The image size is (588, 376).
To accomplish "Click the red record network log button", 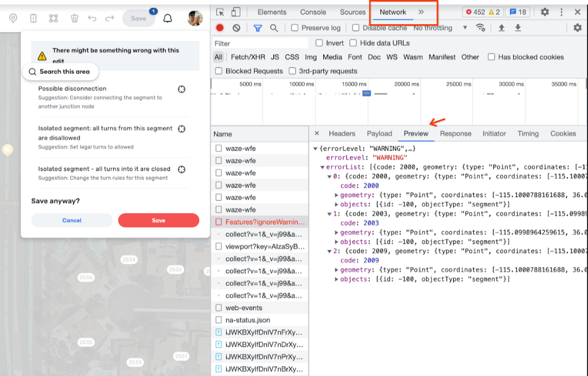I will [x=220, y=28].
